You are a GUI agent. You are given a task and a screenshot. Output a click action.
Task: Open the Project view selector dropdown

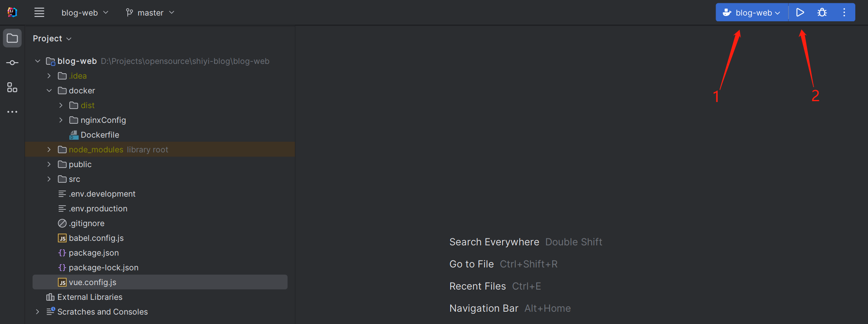tap(52, 39)
